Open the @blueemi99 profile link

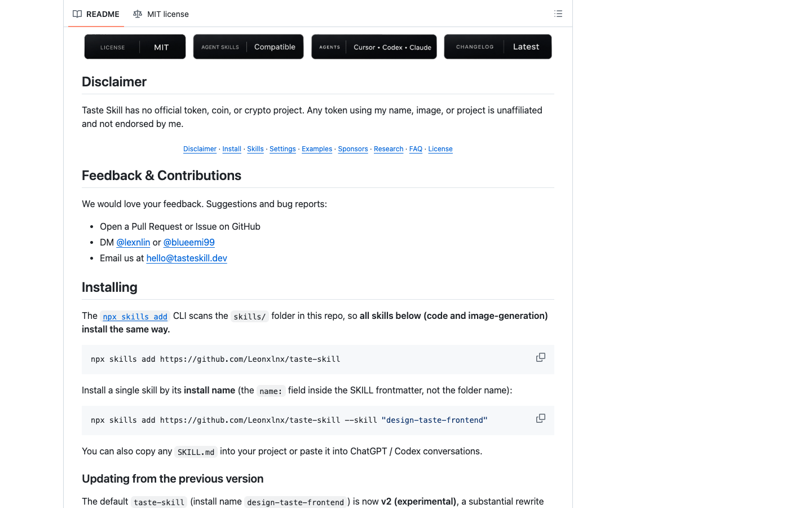(189, 242)
